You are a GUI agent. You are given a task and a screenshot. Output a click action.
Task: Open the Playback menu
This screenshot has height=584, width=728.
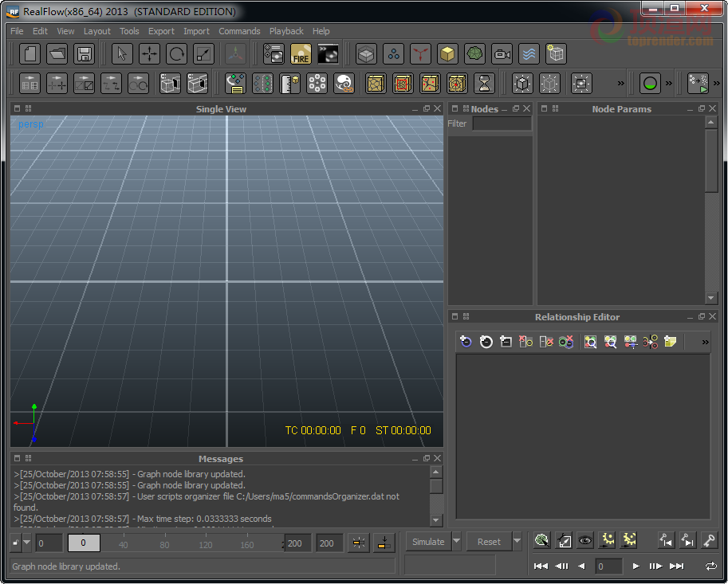[286, 31]
